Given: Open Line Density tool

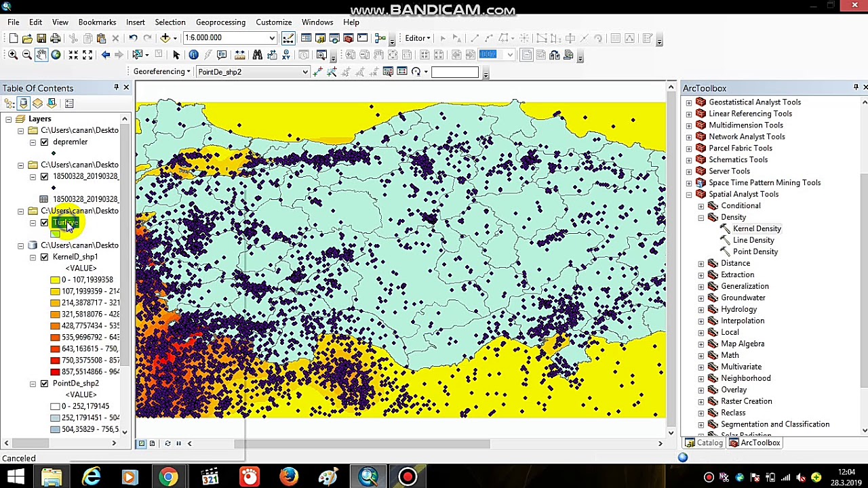Looking at the screenshot, I should point(753,240).
